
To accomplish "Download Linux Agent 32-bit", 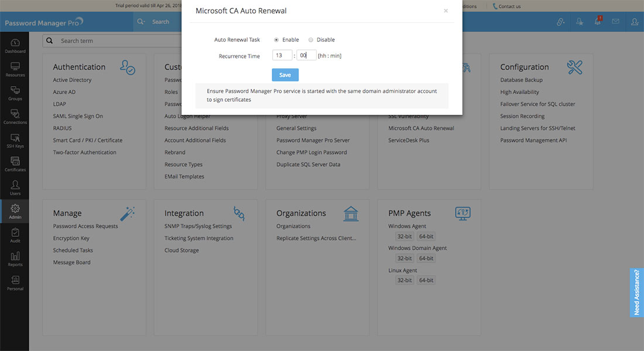I will [x=405, y=280].
